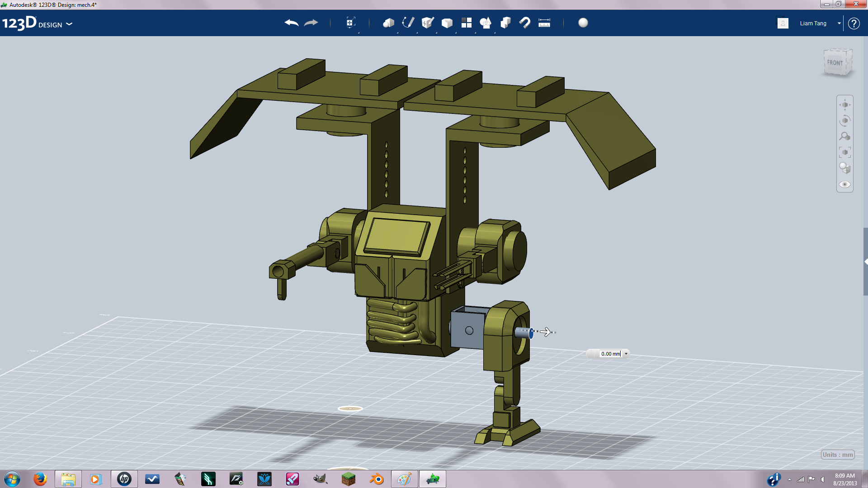The height and width of the screenshot is (488, 868).
Task: Toggle visibility eye in navigation bar
Action: [x=845, y=184]
